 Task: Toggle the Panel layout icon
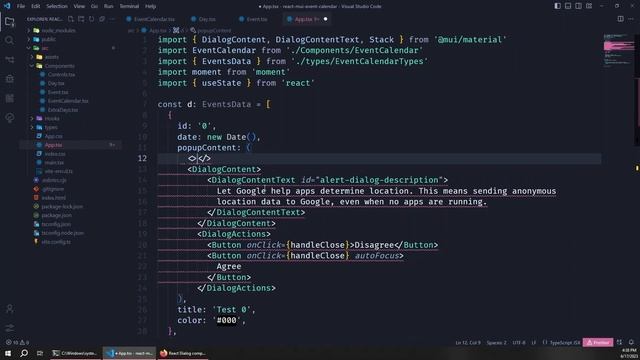coord(568,6)
